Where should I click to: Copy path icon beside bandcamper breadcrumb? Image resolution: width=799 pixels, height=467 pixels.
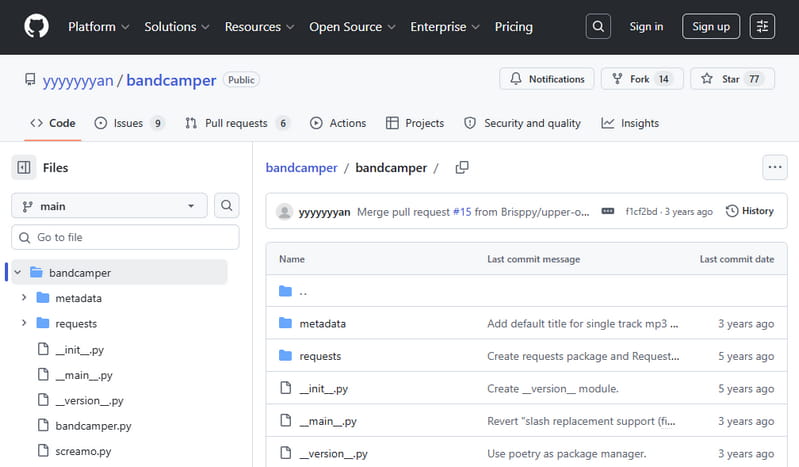(x=462, y=167)
